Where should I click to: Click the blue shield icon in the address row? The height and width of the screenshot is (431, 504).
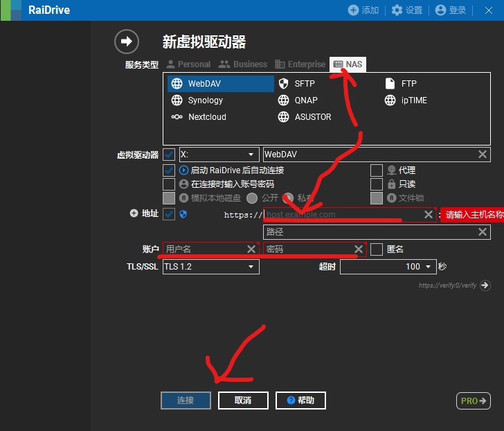183,214
